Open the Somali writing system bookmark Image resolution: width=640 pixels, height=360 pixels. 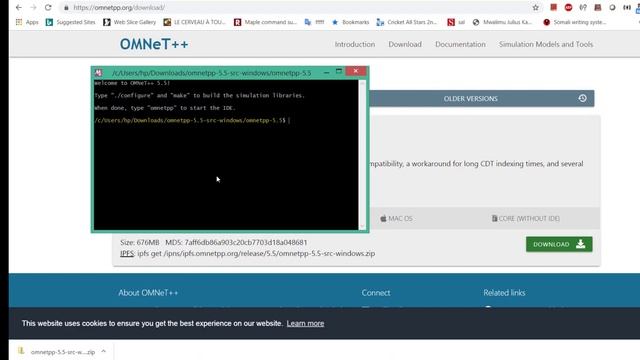[x=575, y=22]
